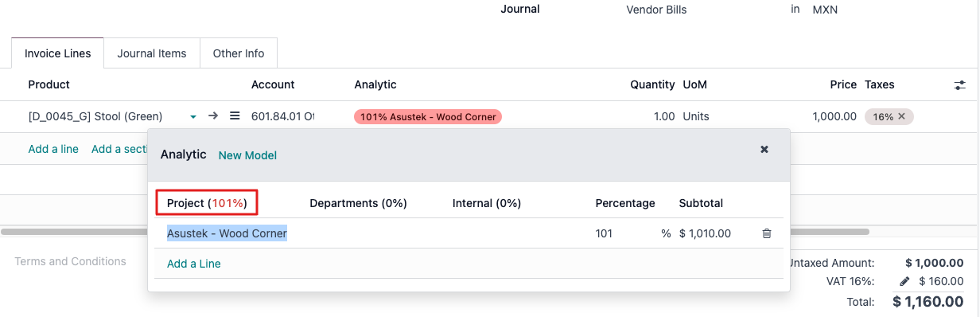Open the Other Info tab
Image resolution: width=980 pixels, height=317 pixels.
(x=239, y=53)
